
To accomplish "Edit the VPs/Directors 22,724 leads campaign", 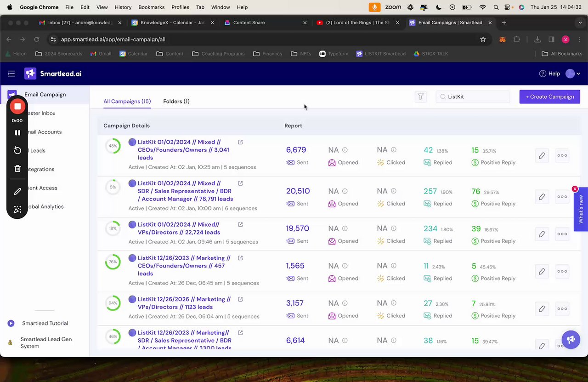I will (x=542, y=234).
